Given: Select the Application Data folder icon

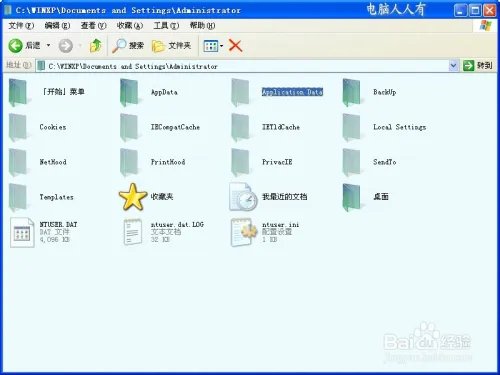Looking at the screenshot, I should [241, 92].
